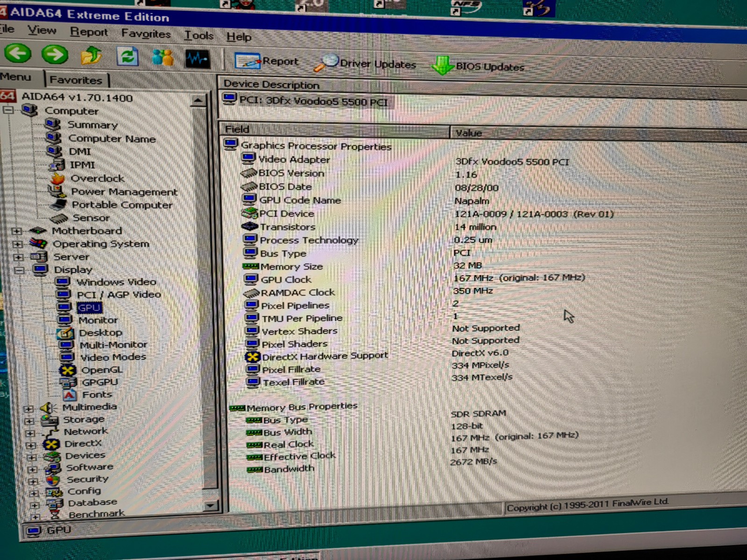This screenshot has height=560, width=747.
Task: Expand the Security tree node
Action: pos(33,481)
